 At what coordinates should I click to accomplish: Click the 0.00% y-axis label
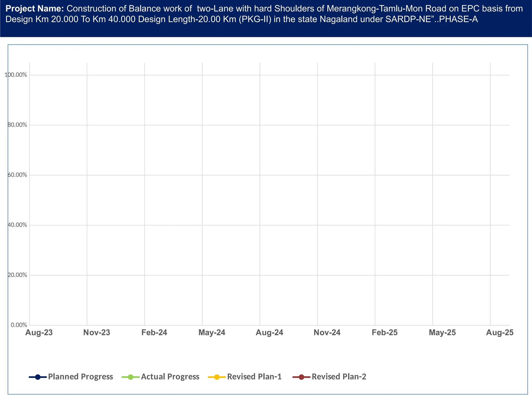[x=19, y=325]
